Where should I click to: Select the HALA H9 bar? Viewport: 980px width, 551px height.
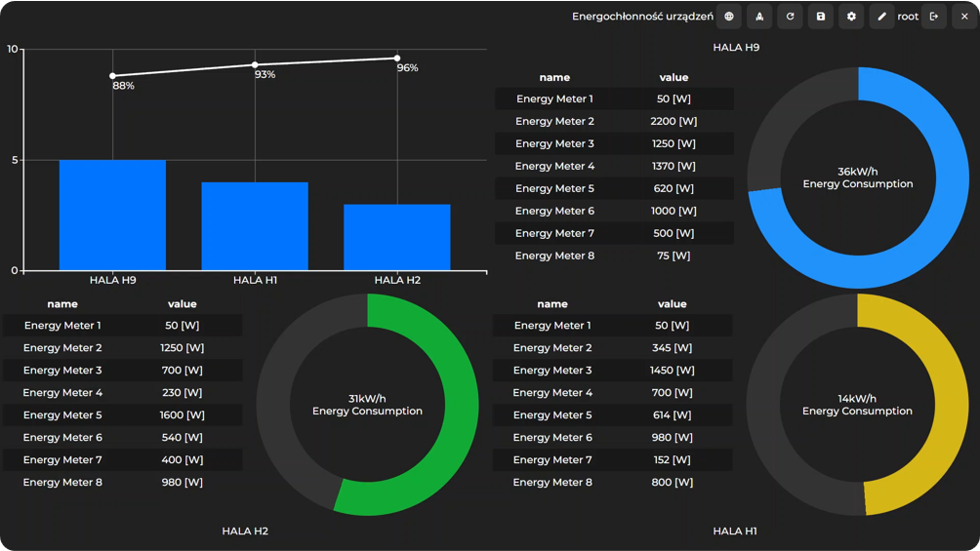tap(112, 216)
